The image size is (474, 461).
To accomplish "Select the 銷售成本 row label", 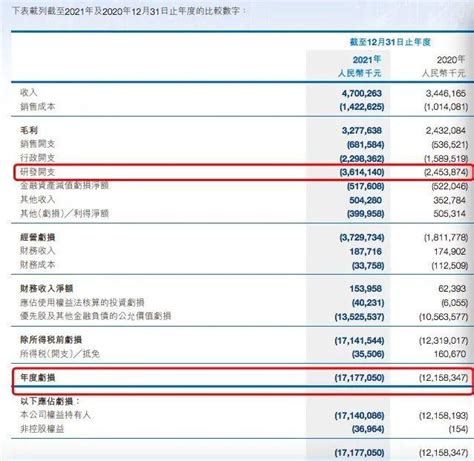I will click(x=37, y=107).
